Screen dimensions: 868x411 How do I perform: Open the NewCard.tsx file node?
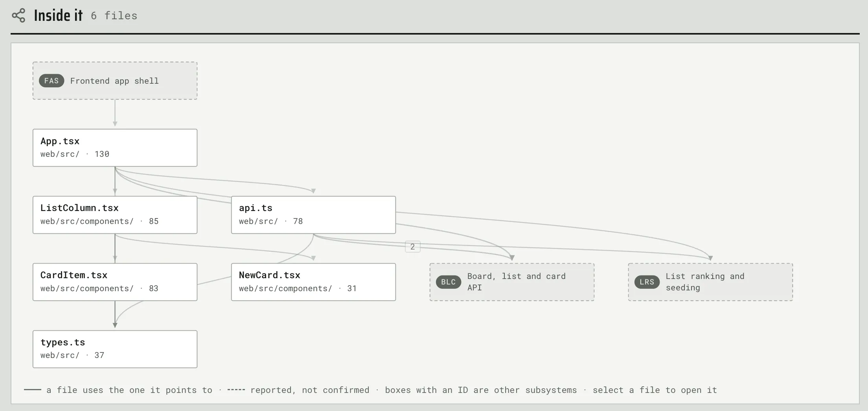pyautogui.click(x=313, y=282)
